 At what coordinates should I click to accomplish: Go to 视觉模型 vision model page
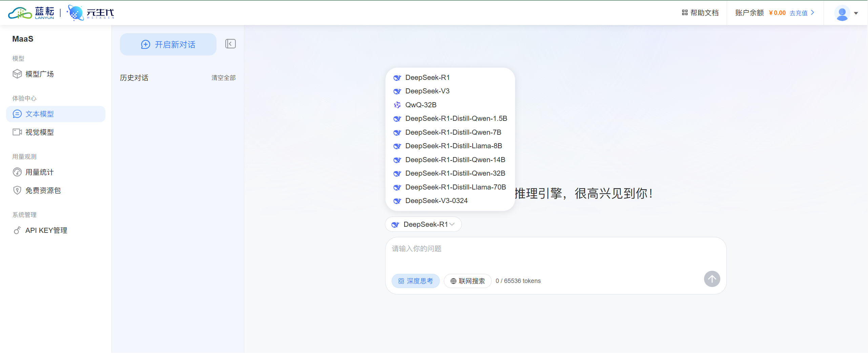pos(56,132)
